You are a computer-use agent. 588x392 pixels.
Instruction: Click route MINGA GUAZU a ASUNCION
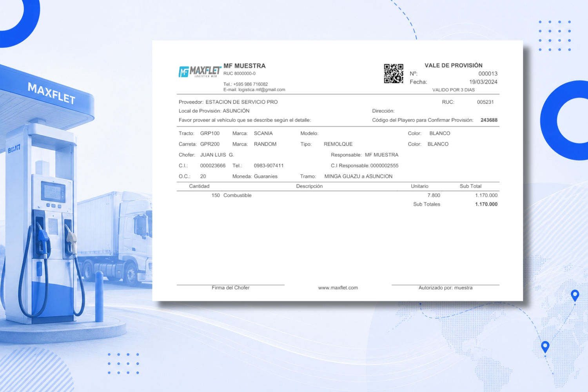click(x=358, y=176)
